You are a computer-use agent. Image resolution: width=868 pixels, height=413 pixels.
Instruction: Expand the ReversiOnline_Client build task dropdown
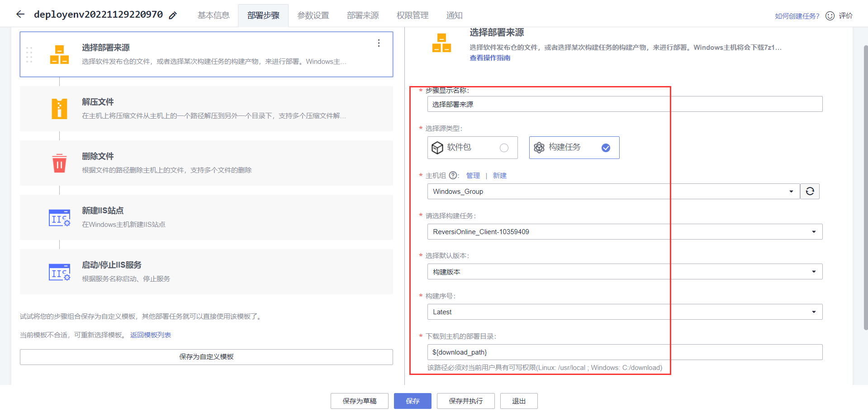(813, 231)
